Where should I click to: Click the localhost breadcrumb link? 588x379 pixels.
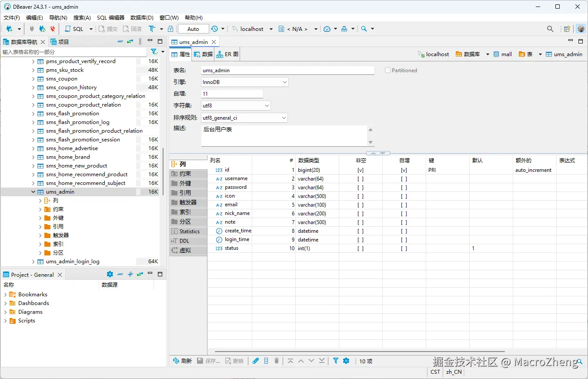[433, 54]
